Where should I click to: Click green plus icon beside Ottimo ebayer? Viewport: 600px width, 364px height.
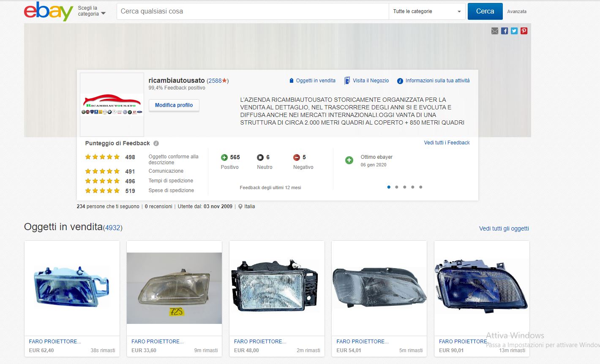(x=349, y=160)
